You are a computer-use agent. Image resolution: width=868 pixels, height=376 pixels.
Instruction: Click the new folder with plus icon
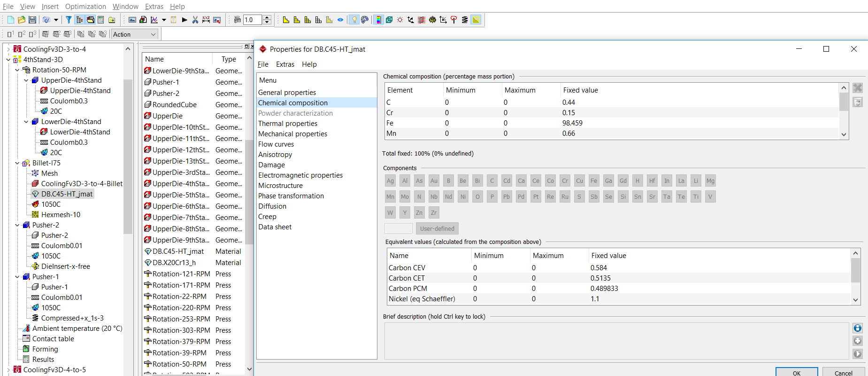(x=112, y=20)
